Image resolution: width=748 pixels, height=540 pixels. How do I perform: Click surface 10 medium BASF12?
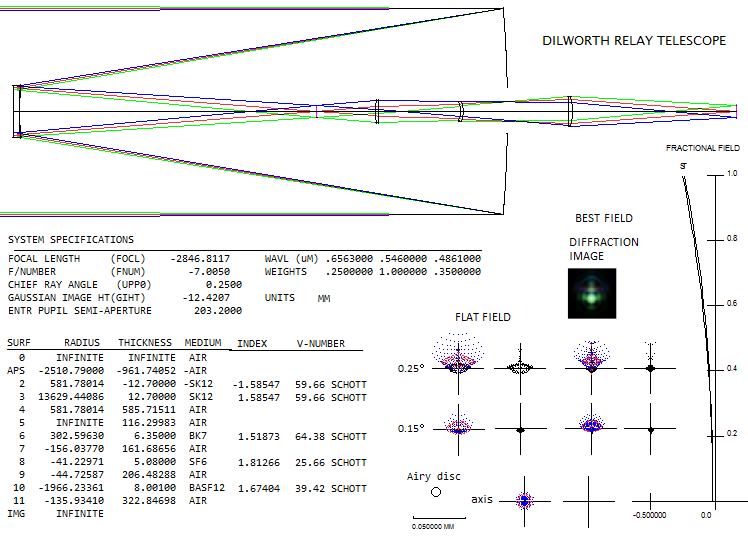[x=207, y=488]
